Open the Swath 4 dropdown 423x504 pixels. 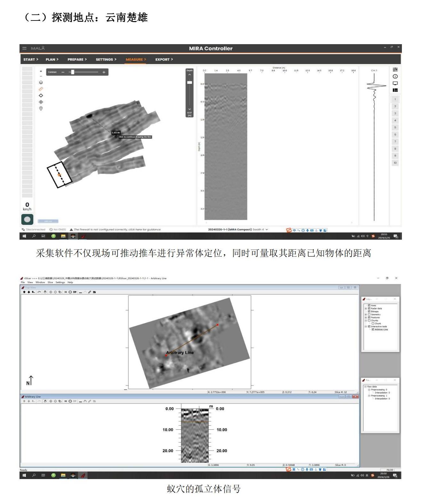[x=267, y=229]
